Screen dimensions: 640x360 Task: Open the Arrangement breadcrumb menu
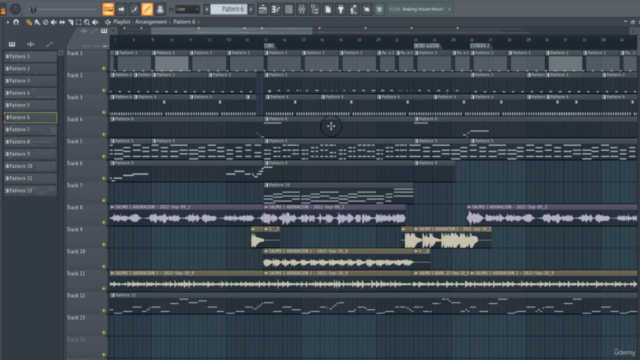tap(151, 22)
